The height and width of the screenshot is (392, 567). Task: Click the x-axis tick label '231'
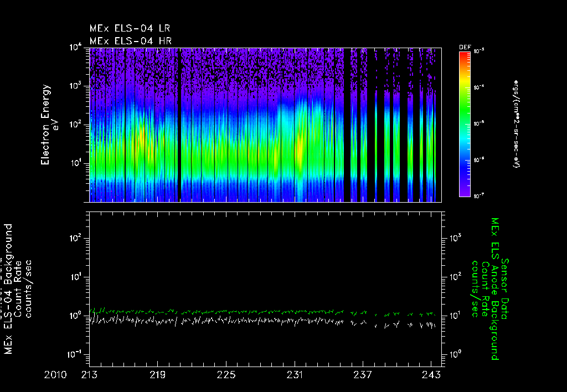tap(295, 375)
